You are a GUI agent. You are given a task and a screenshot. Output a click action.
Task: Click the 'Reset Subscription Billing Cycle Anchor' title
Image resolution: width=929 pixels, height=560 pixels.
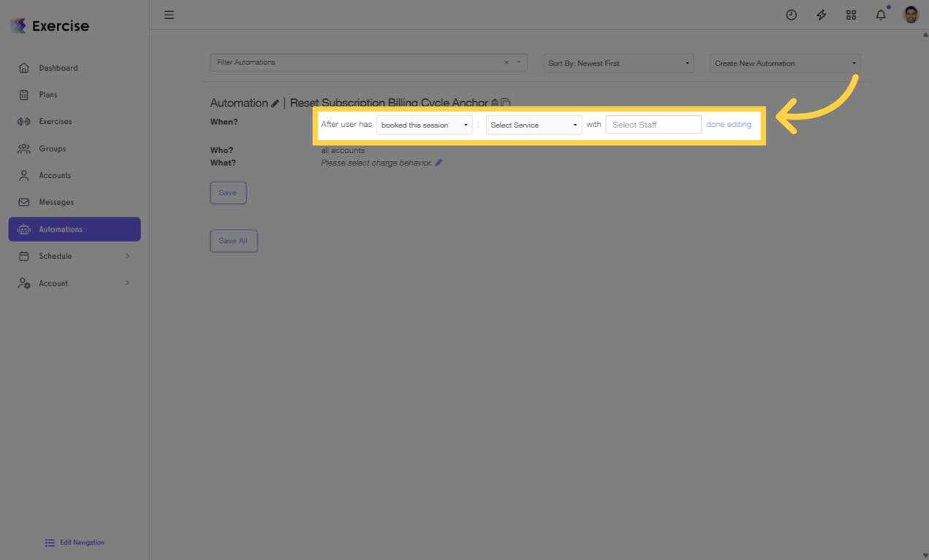click(x=389, y=103)
